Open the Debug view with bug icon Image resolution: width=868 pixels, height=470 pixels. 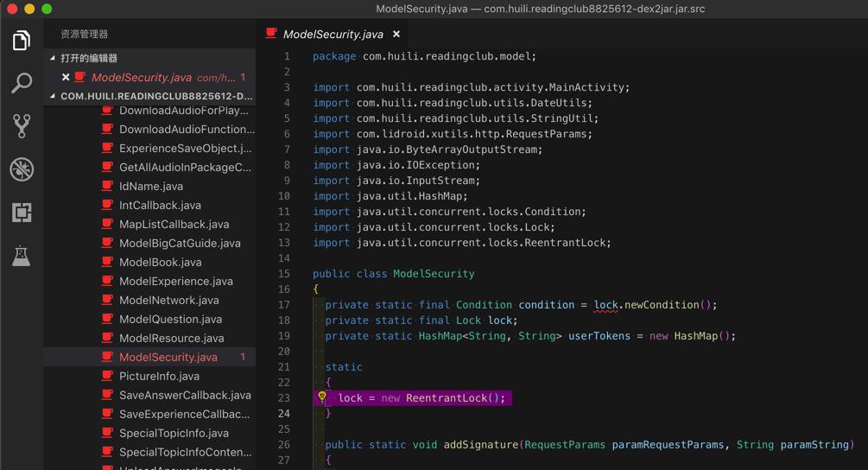(21, 168)
